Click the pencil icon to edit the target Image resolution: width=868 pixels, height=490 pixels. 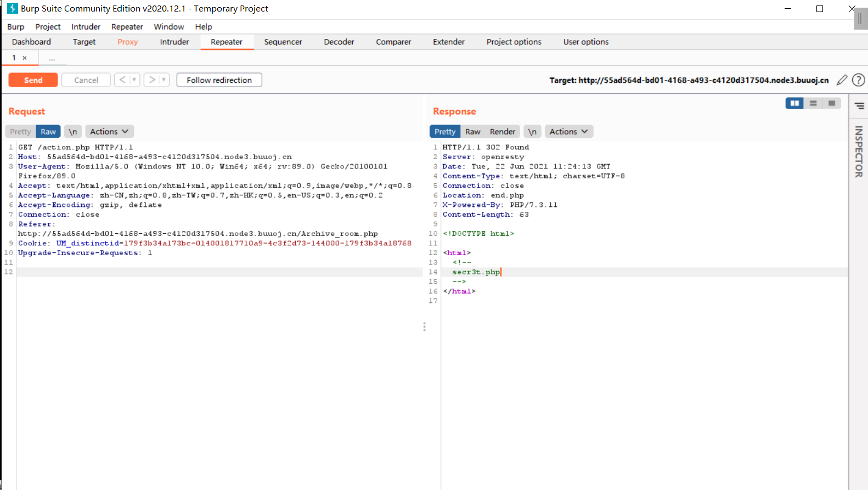[842, 80]
